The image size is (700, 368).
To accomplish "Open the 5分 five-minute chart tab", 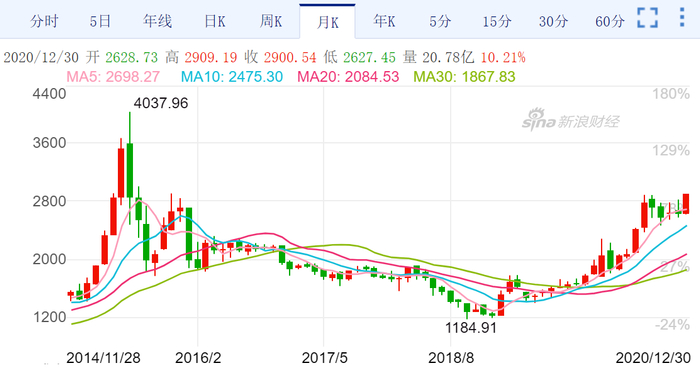I will coord(440,21).
